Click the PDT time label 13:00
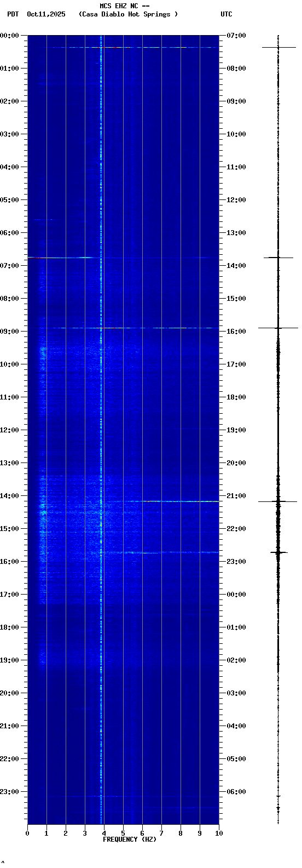302x868 pixels. tap(10, 463)
